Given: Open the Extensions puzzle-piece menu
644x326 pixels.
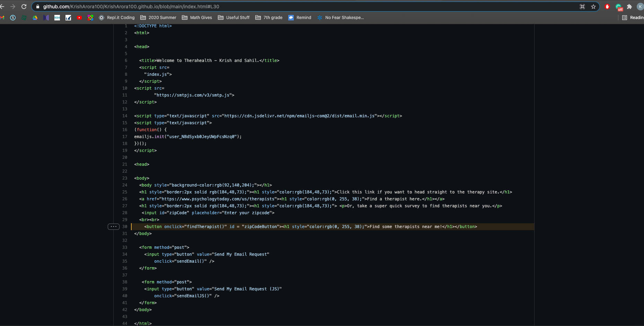Looking at the screenshot, I should (x=629, y=7).
